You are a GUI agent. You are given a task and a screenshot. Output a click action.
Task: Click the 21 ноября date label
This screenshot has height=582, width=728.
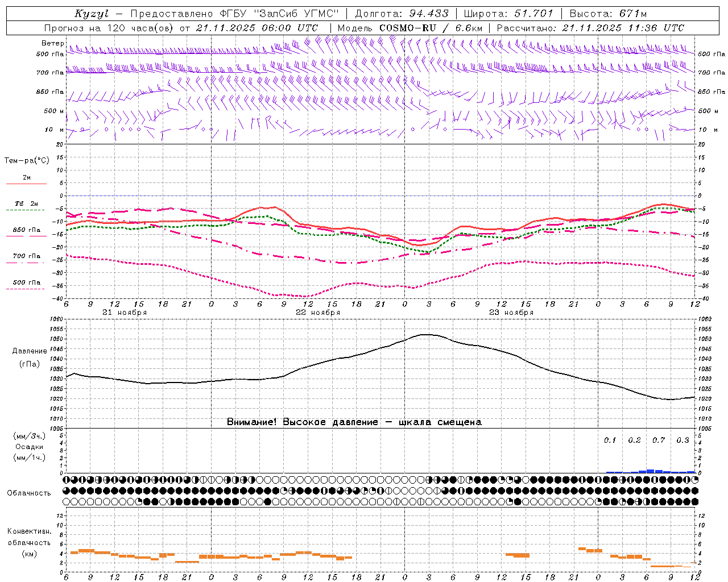point(125,313)
